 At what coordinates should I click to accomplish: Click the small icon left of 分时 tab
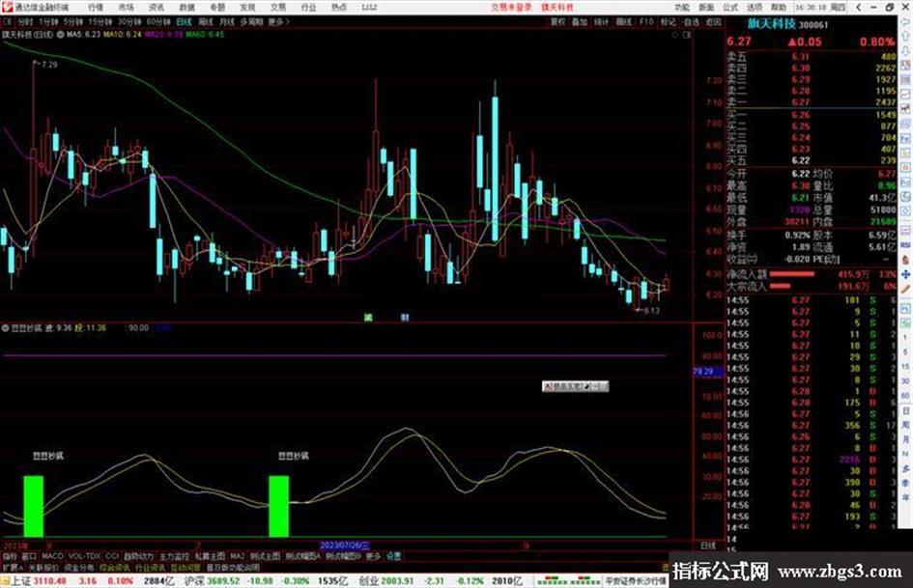coord(8,21)
